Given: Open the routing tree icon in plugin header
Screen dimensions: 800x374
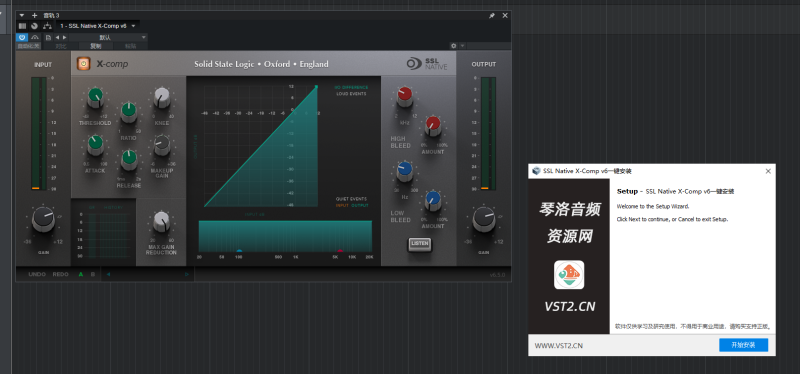Looking at the screenshot, I should (x=47, y=26).
